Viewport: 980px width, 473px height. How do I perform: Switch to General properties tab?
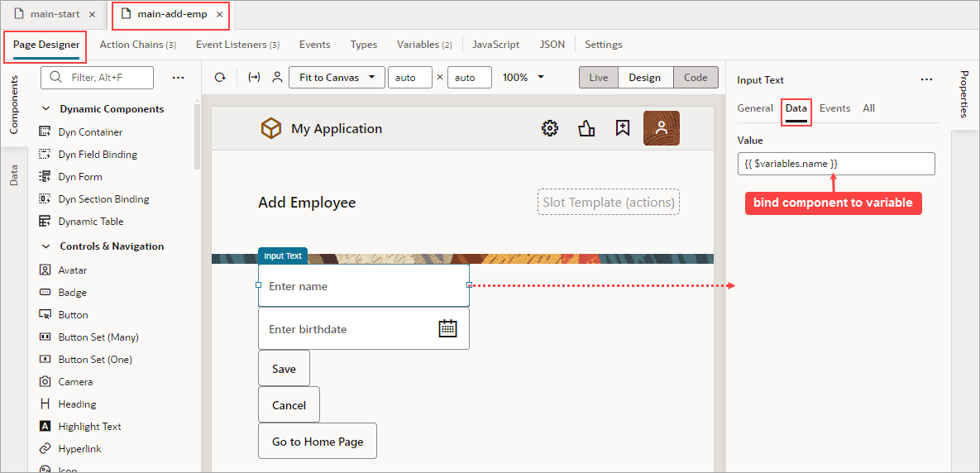(x=755, y=108)
